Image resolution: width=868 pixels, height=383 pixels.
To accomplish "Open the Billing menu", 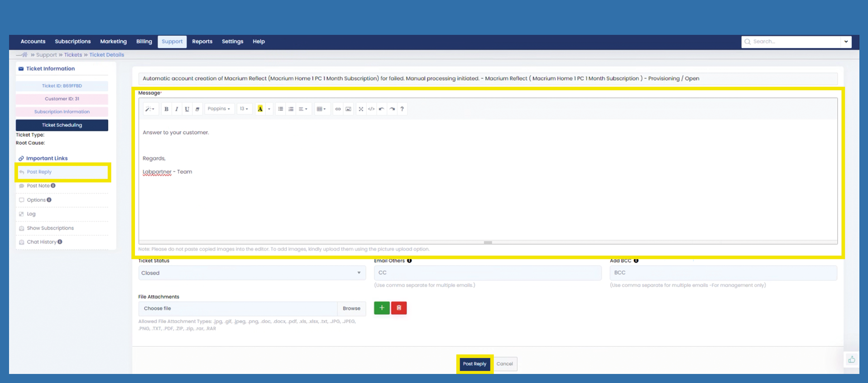I will [x=144, y=42].
